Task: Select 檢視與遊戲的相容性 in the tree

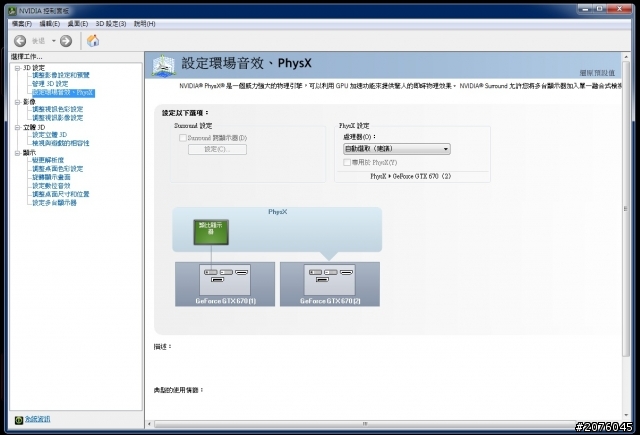Action: coord(61,143)
